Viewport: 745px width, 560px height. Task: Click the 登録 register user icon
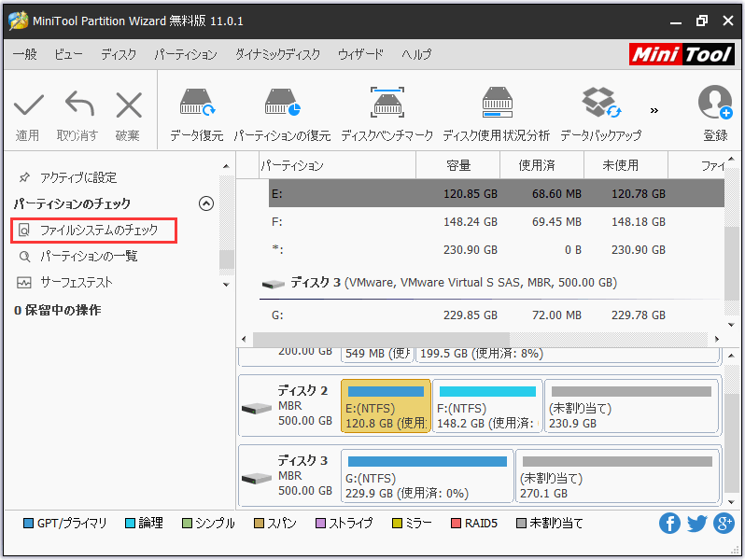pos(714,102)
